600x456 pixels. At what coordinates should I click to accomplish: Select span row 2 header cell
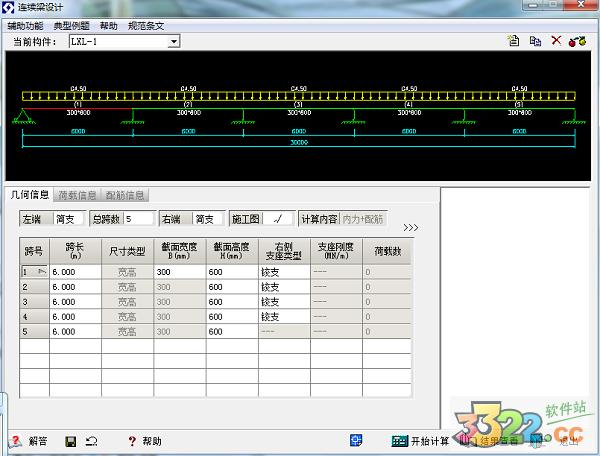point(34,287)
